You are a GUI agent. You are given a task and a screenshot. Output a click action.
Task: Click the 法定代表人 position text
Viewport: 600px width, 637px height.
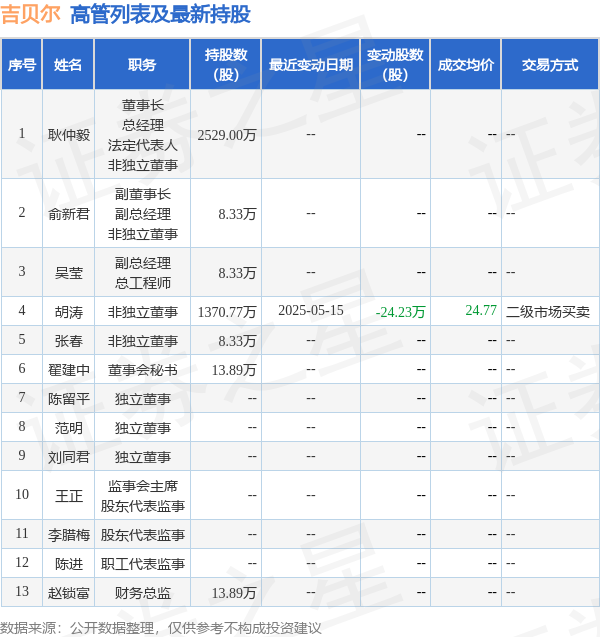click(x=143, y=145)
